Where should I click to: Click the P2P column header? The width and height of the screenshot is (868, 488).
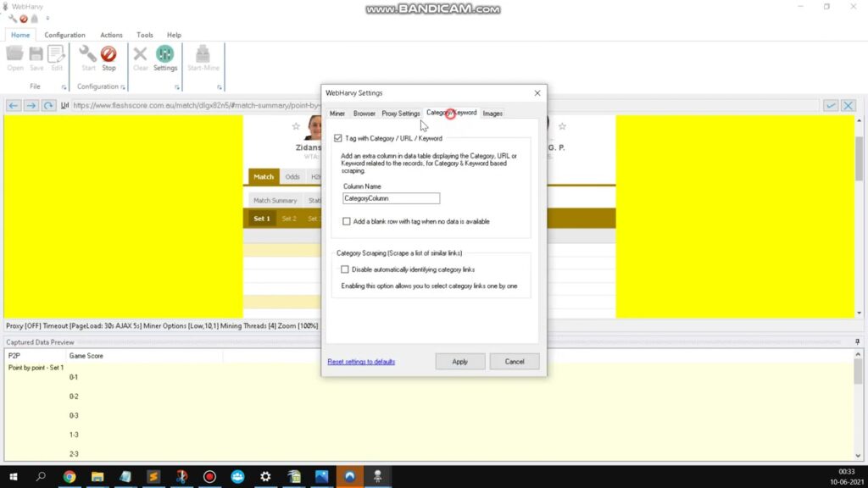tap(36, 356)
